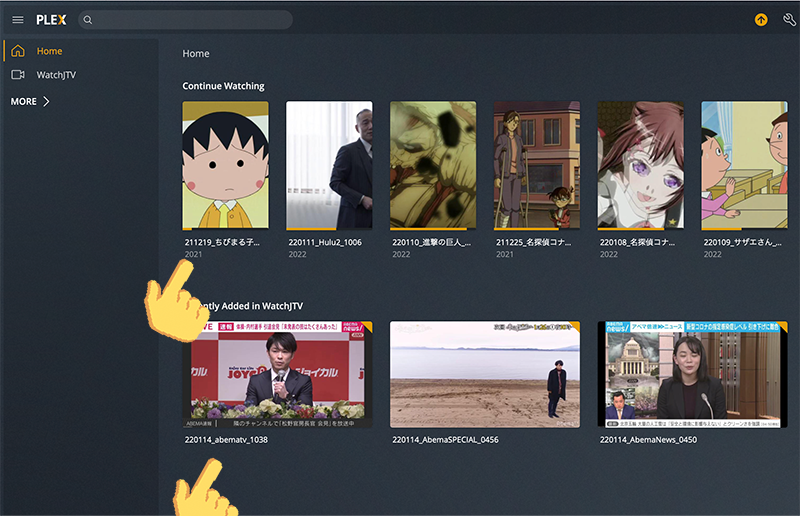This screenshot has height=516, width=800.
Task: Open the 220110 Attack on Titan thumbnail
Action: tap(433, 165)
